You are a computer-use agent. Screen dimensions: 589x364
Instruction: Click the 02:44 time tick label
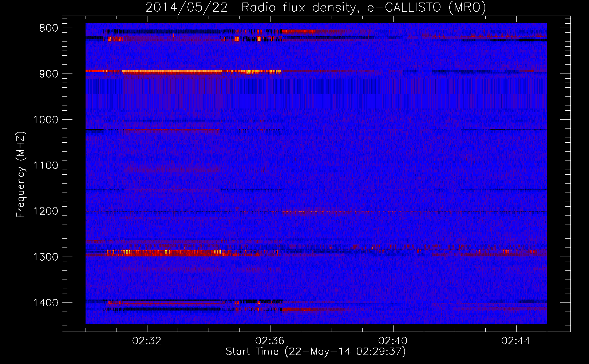(x=516, y=341)
